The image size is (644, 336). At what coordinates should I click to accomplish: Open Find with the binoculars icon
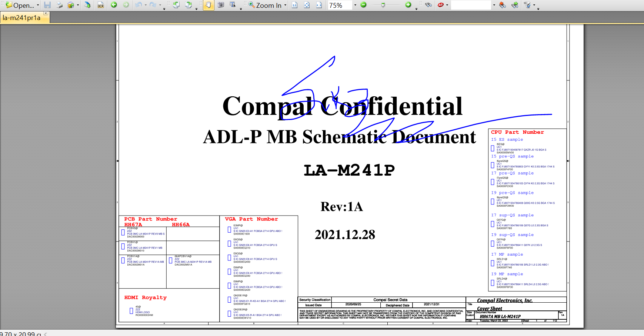click(x=428, y=5)
